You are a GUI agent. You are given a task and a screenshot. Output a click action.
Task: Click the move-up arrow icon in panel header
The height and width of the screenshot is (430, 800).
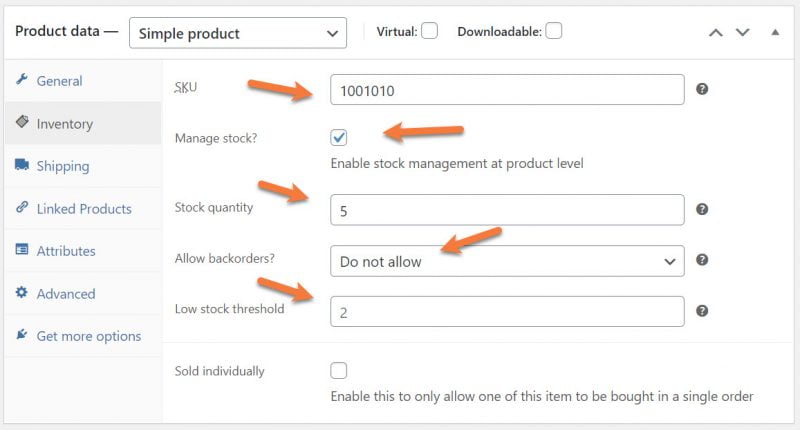click(x=715, y=32)
